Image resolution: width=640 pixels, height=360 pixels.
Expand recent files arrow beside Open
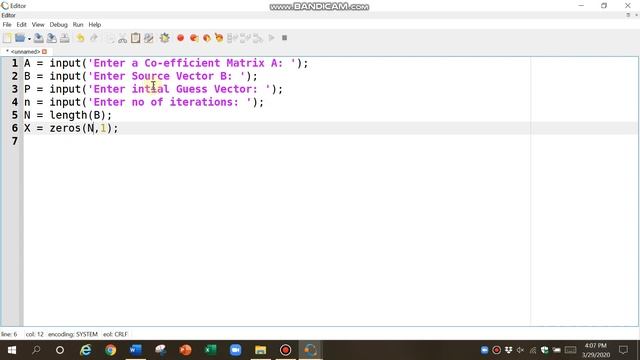tap(29, 39)
